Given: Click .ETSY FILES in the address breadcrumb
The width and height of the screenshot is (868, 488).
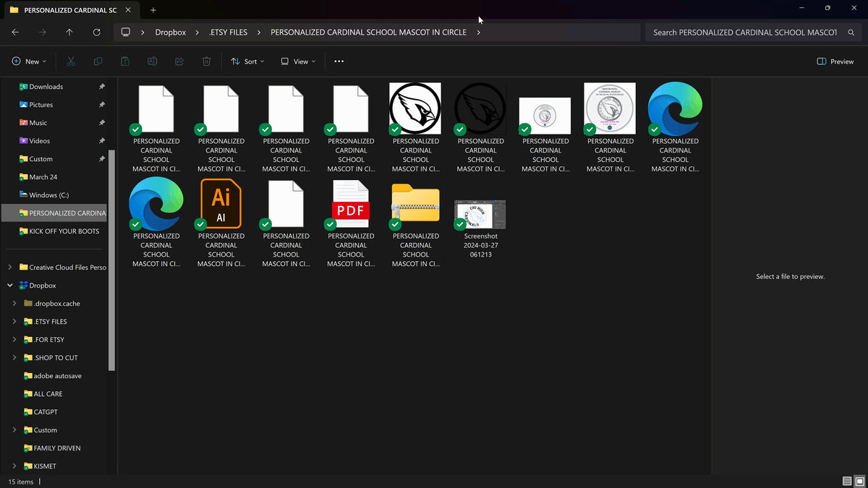Looking at the screenshot, I should pos(228,33).
